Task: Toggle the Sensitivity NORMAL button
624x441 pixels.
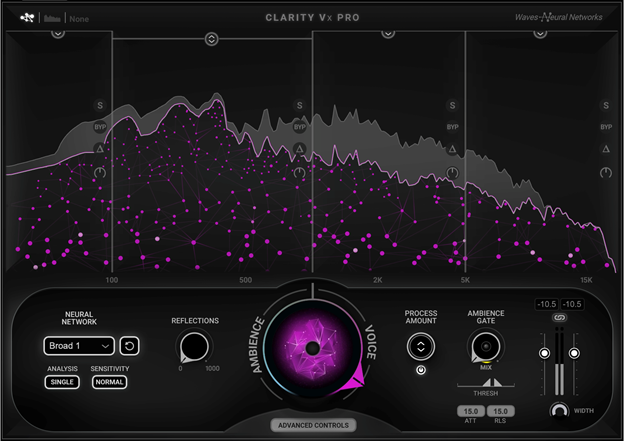Action: pos(109,382)
